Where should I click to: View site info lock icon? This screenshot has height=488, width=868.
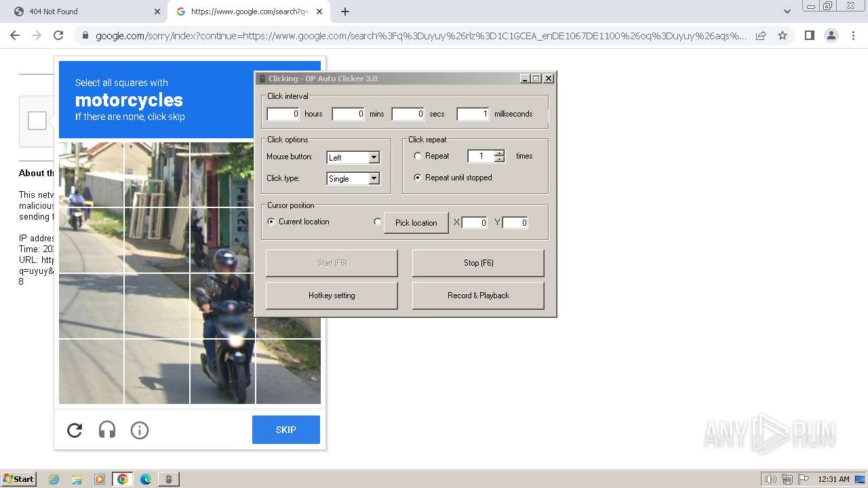pyautogui.click(x=85, y=35)
